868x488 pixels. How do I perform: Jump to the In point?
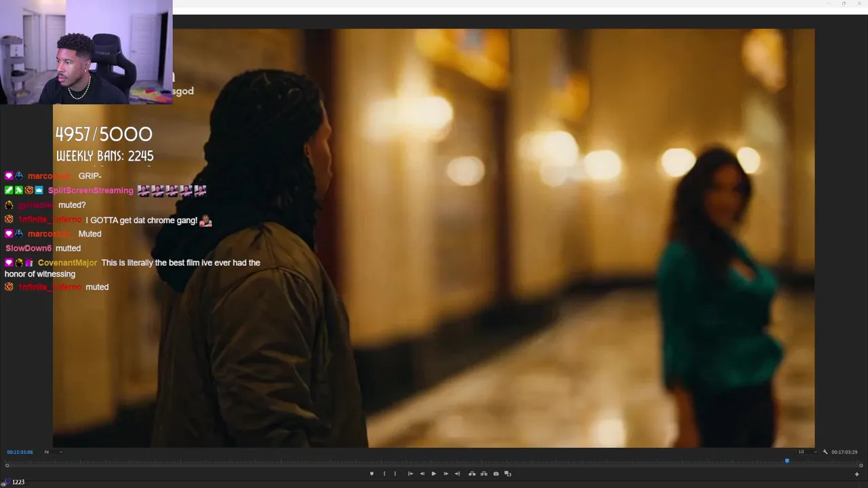coord(410,474)
